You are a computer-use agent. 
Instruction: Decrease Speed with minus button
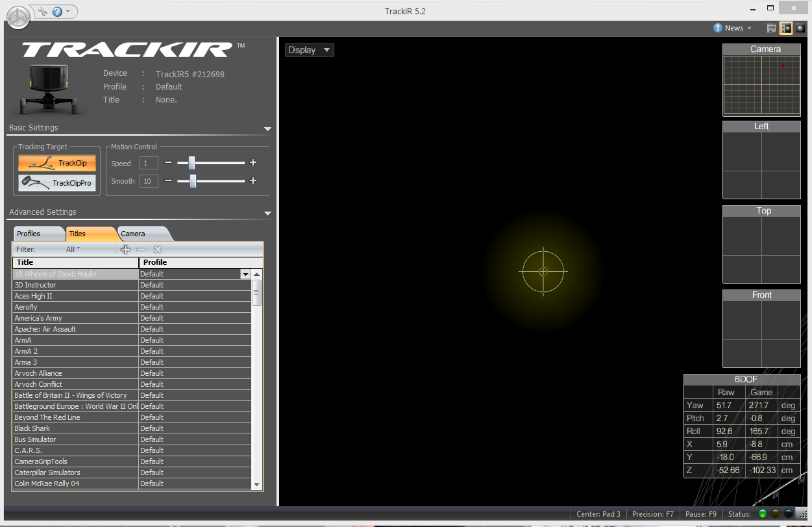[x=167, y=163]
